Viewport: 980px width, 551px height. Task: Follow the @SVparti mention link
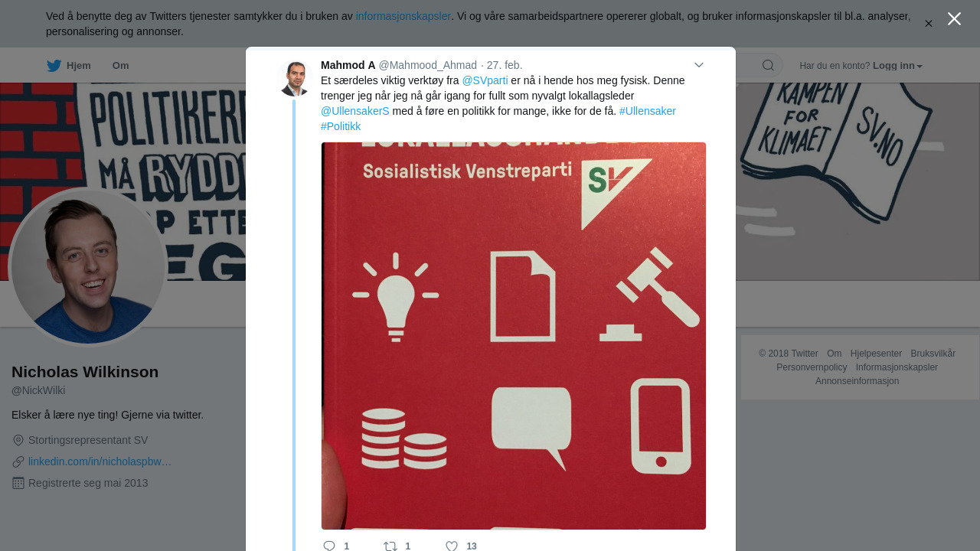485,80
